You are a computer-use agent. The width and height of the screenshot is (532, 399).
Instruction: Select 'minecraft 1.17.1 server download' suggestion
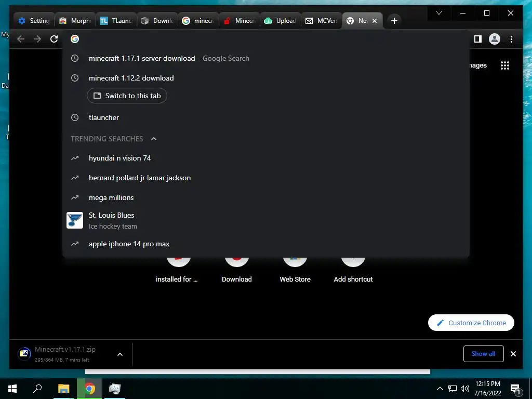click(x=266, y=58)
